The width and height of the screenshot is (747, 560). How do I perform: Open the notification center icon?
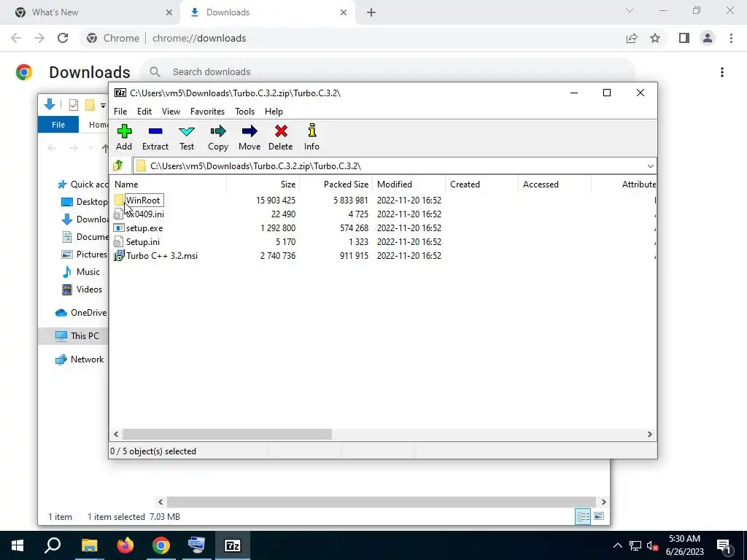click(x=724, y=545)
